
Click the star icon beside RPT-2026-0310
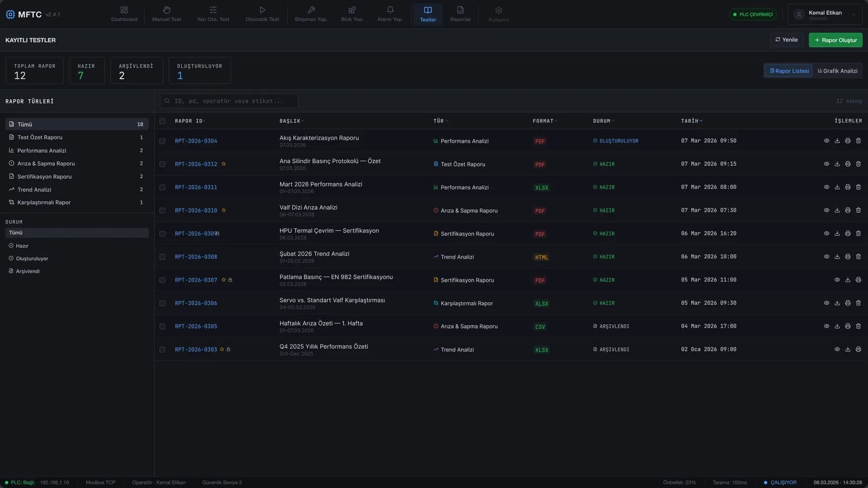[x=224, y=210]
